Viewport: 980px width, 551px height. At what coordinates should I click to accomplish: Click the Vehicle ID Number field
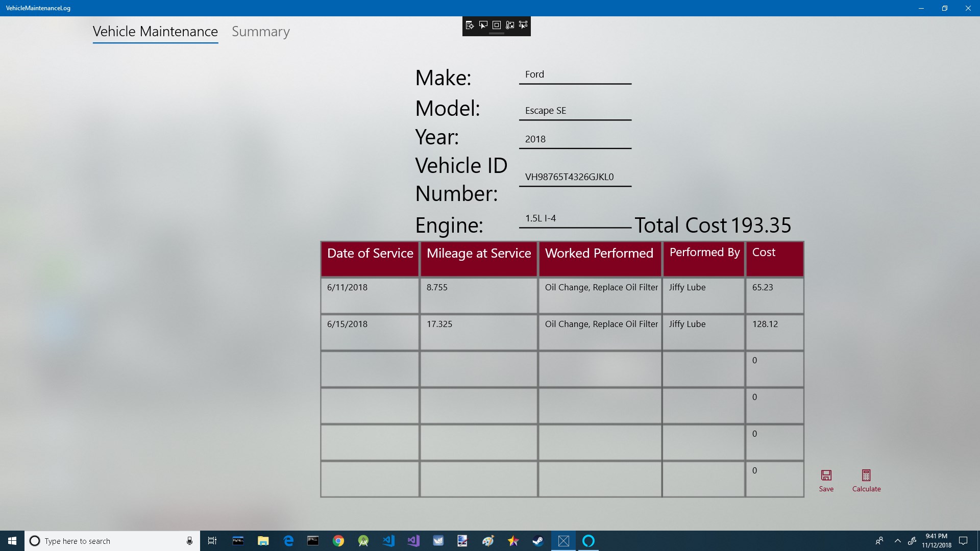[575, 176]
